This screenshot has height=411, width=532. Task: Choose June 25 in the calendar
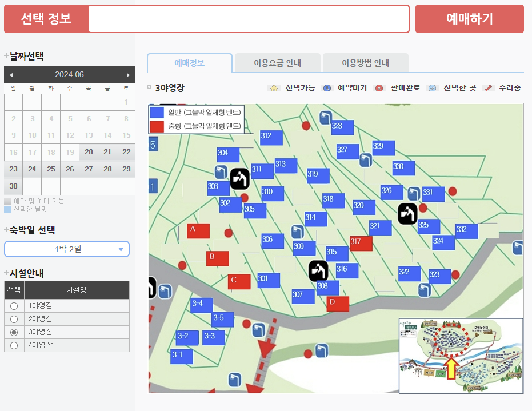[x=51, y=169]
